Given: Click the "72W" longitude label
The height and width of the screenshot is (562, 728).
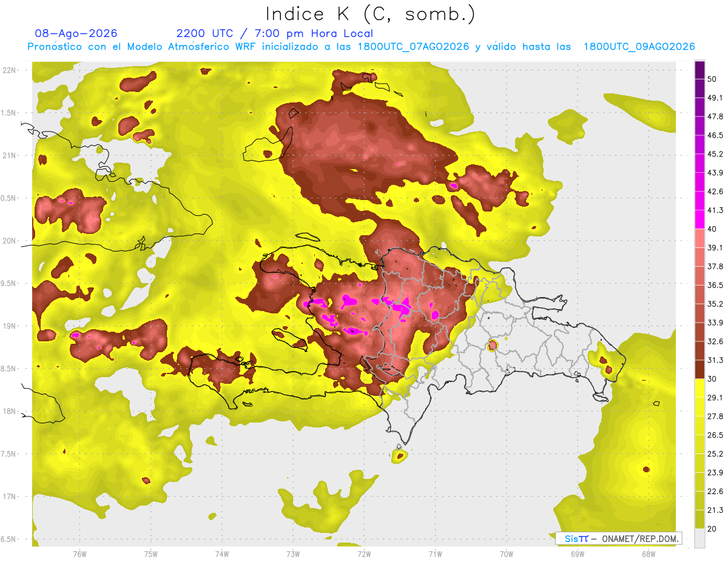Looking at the screenshot, I should click(364, 554).
